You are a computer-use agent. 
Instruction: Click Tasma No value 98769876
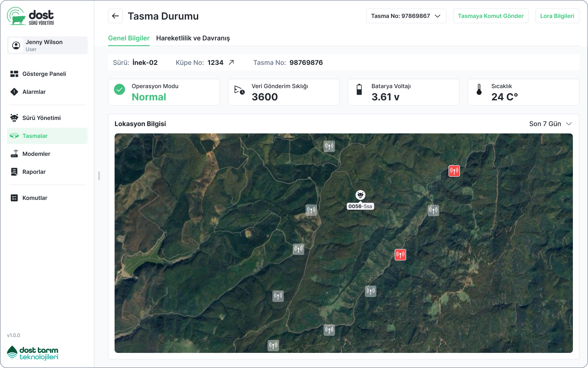click(306, 62)
